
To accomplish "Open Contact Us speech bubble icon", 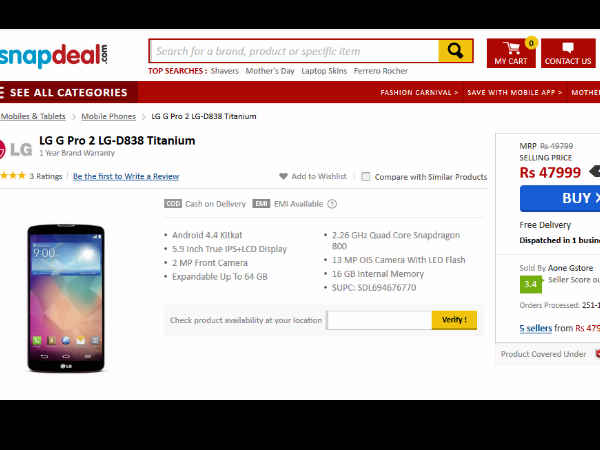I will click(568, 48).
